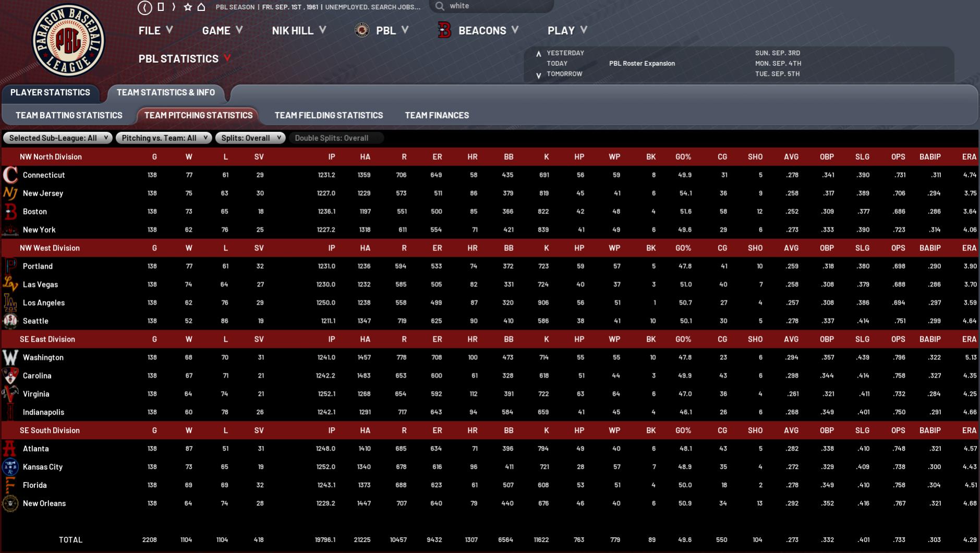Viewport: 980px width, 553px height.
Task: Click the back navigation arrow icon
Action: pos(145,7)
